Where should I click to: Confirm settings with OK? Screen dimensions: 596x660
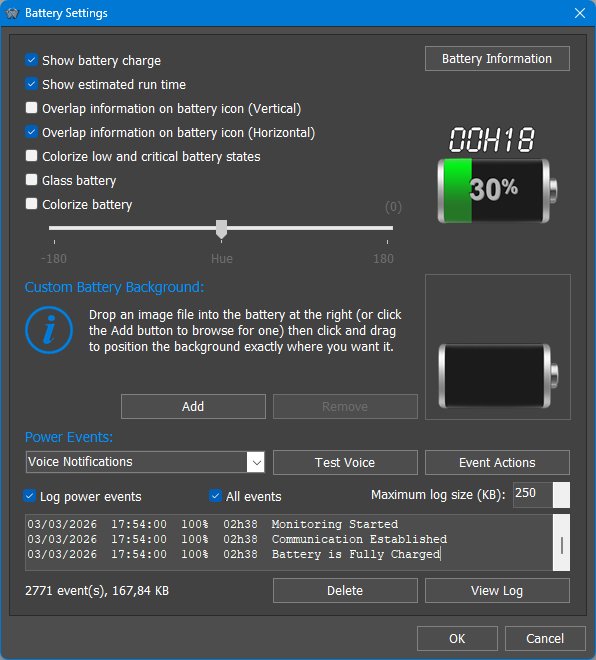pyautogui.click(x=457, y=639)
